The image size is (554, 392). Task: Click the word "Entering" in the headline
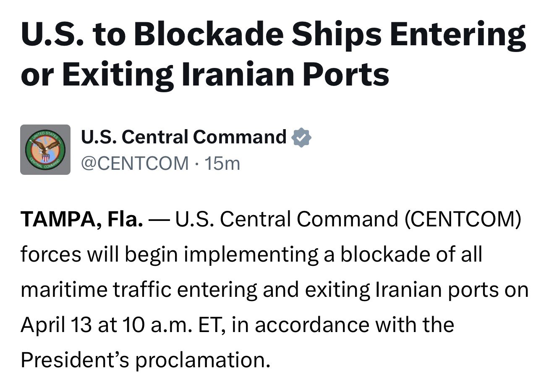pos(457,34)
